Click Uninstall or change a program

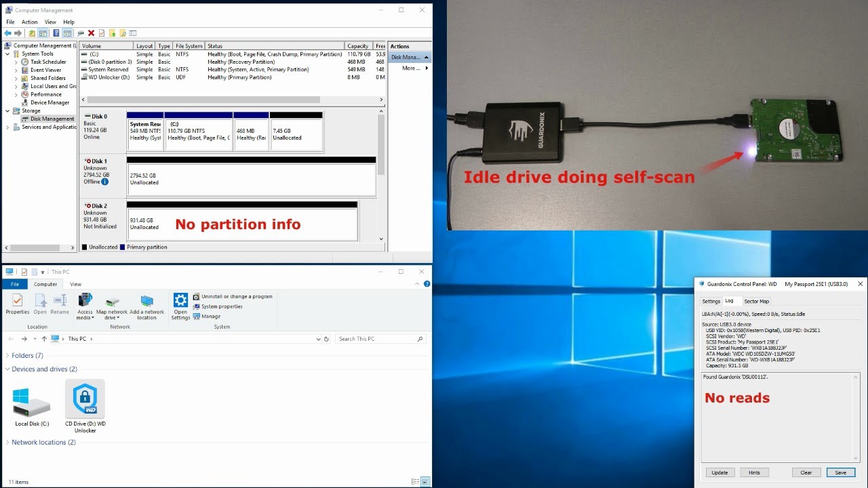pyautogui.click(x=233, y=296)
